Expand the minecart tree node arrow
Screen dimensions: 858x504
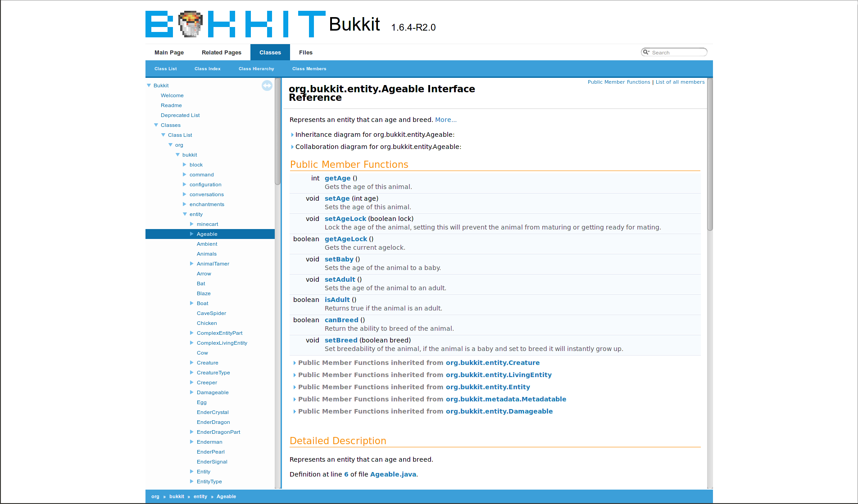coord(191,224)
